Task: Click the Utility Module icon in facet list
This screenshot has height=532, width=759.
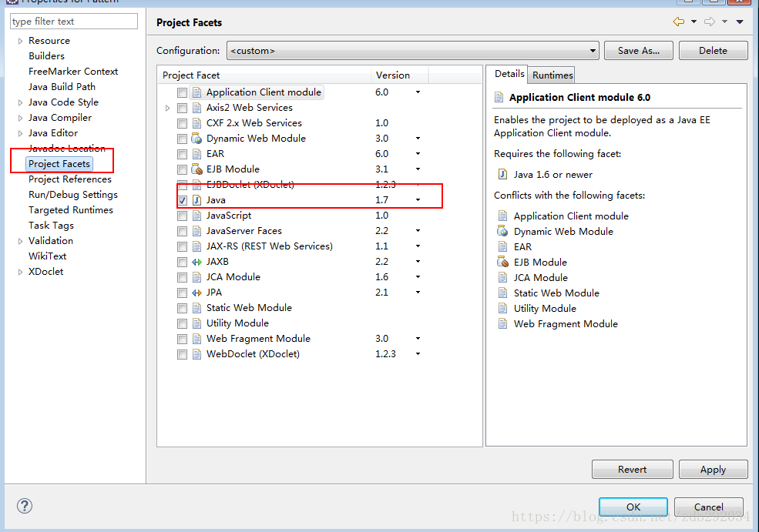Action: tap(196, 323)
